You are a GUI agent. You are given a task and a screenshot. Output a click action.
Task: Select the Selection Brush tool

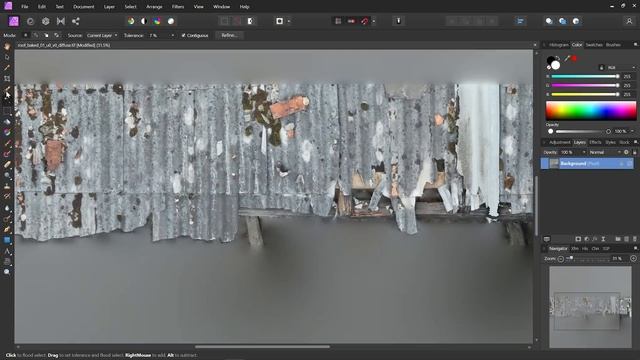[x=7, y=89]
